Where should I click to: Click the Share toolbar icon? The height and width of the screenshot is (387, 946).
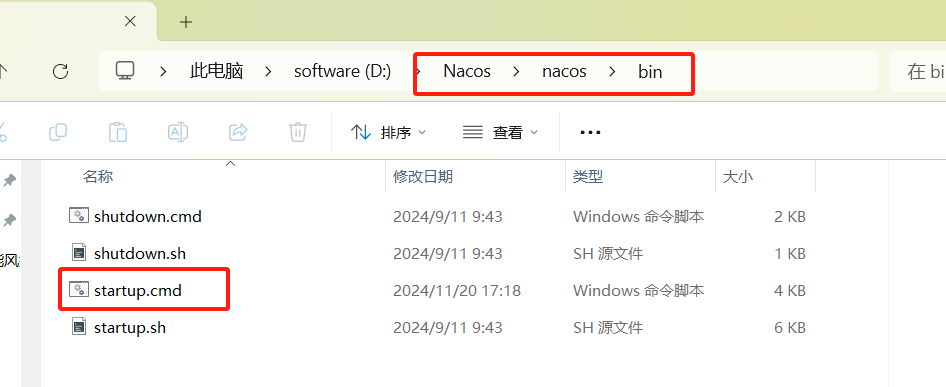pos(238,132)
